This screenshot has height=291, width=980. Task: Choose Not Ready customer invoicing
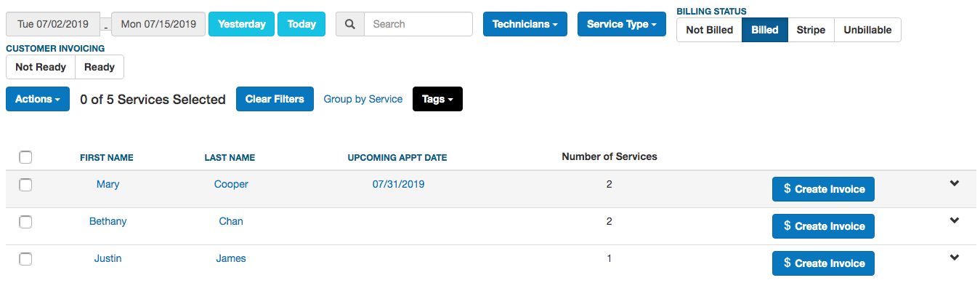click(x=41, y=67)
